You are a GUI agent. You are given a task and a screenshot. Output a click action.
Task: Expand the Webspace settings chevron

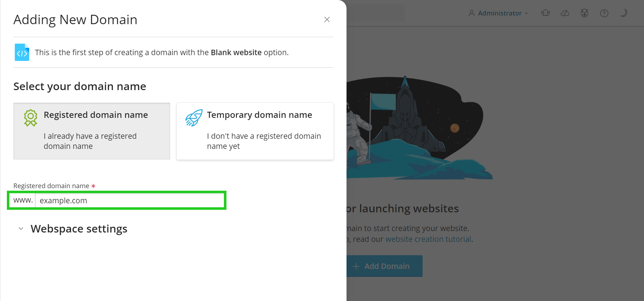click(x=21, y=229)
